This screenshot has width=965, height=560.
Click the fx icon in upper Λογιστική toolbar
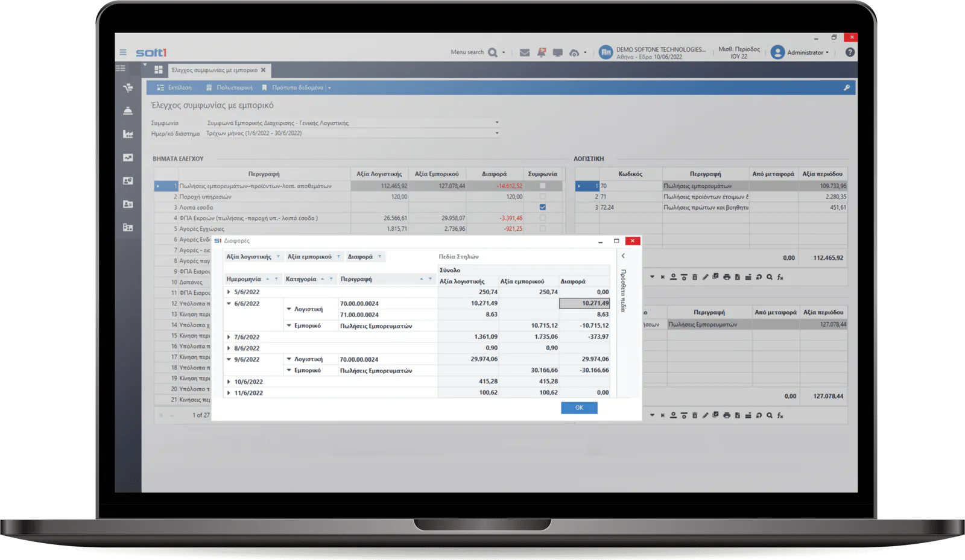780,277
